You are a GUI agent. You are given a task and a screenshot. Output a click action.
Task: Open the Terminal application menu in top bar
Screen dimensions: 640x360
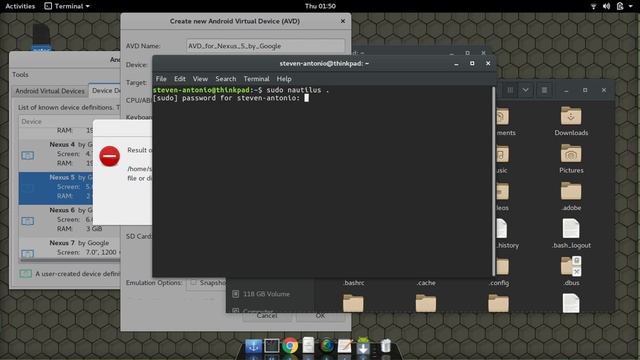(x=67, y=6)
